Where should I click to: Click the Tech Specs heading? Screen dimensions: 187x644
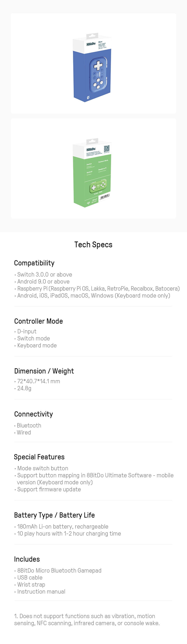pos(93,245)
